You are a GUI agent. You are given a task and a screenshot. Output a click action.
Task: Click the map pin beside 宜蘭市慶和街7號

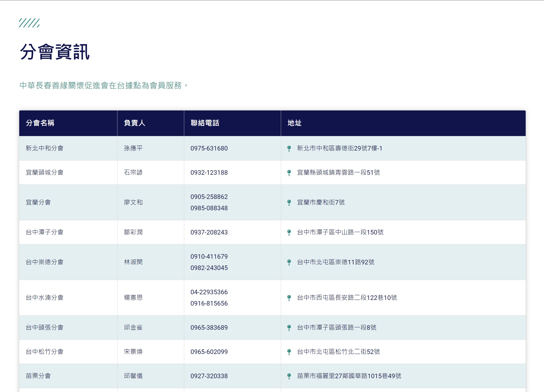(x=289, y=203)
